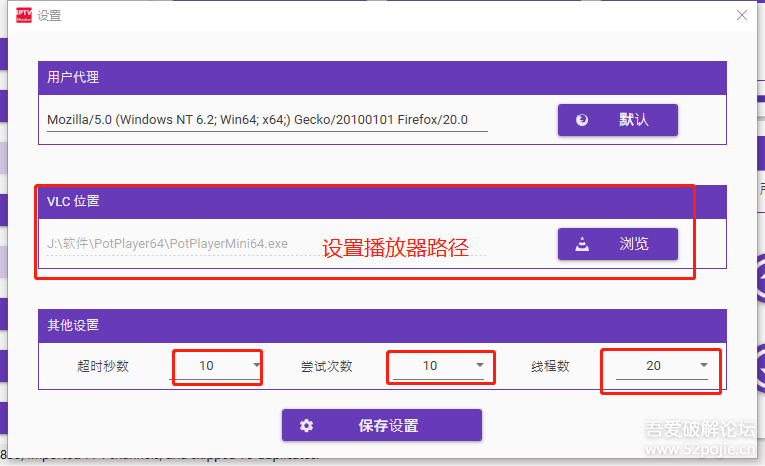Click the gear icon on 保存设置 button

click(x=307, y=425)
